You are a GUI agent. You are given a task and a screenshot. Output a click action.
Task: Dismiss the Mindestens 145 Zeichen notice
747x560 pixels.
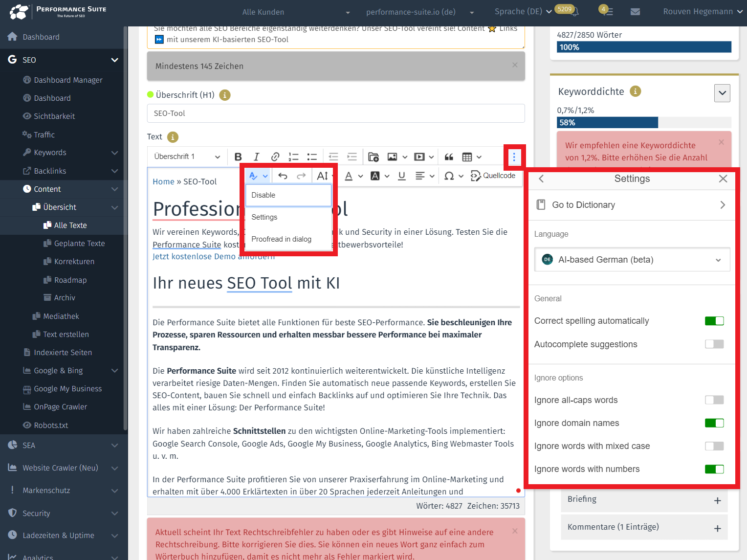point(515,65)
